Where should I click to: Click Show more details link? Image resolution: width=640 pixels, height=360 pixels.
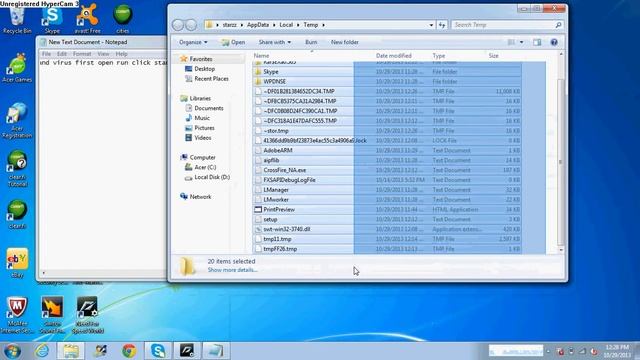[x=232, y=270]
